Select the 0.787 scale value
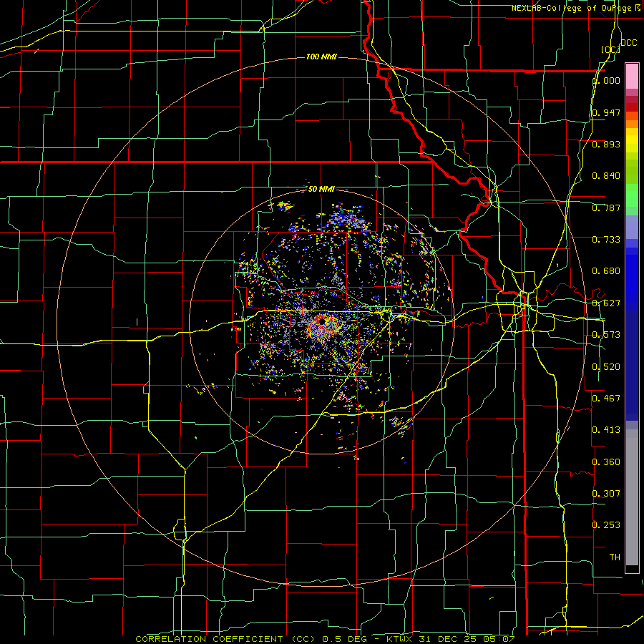This screenshot has width=644, height=644. tap(606, 208)
